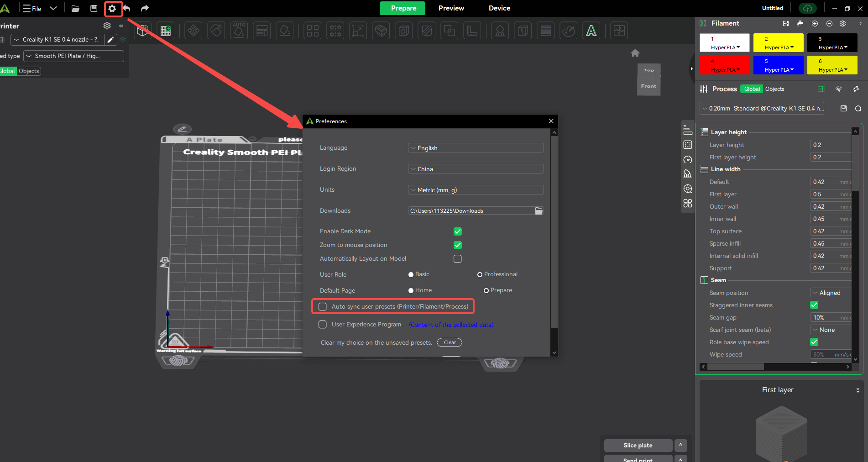Select the Assembly view puzzle icon
The width and height of the screenshot is (868, 462).
(619, 31)
